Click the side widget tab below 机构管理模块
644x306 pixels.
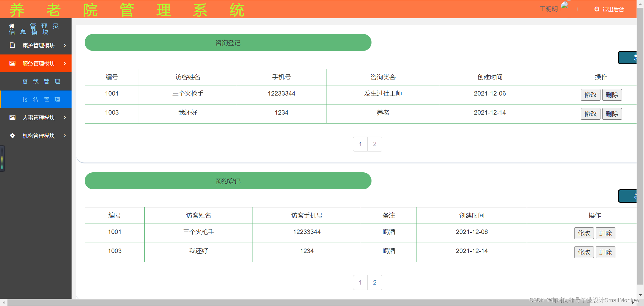pos(2,159)
